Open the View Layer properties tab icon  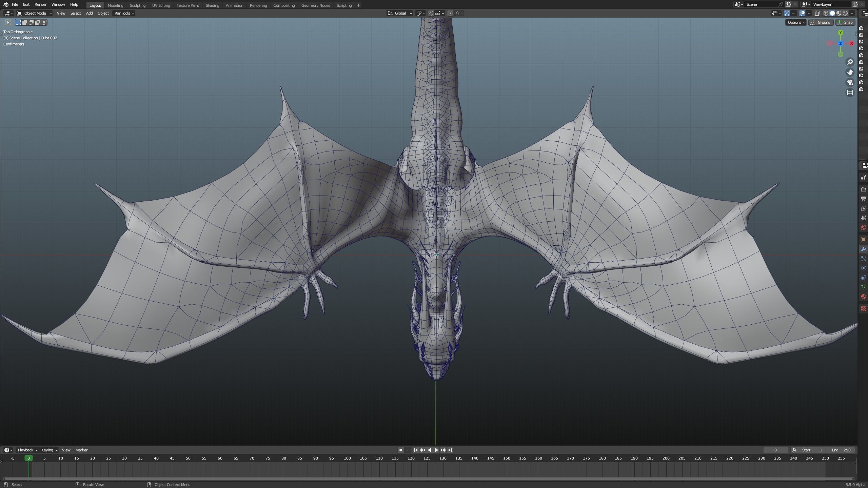pyautogui.click(x=864, y=208)
